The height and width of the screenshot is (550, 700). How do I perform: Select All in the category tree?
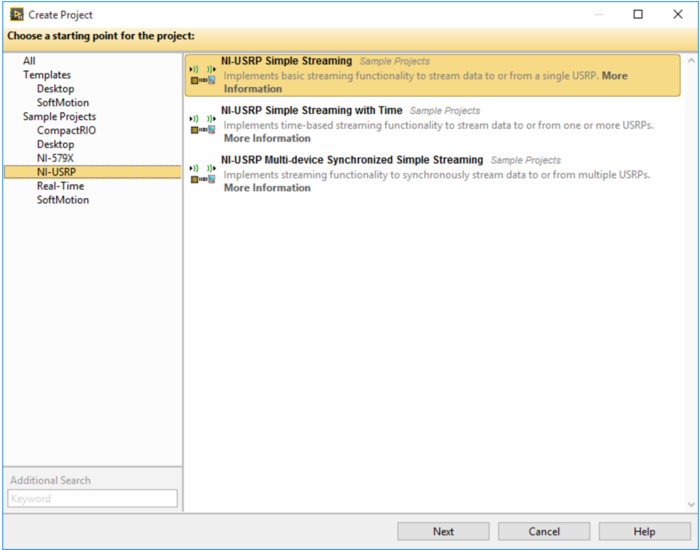point(29,61)
